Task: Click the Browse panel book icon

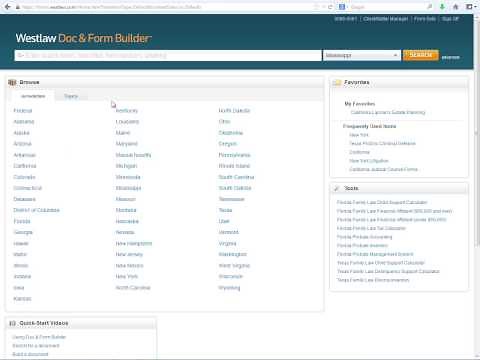Action: click(x=12, y=82)
